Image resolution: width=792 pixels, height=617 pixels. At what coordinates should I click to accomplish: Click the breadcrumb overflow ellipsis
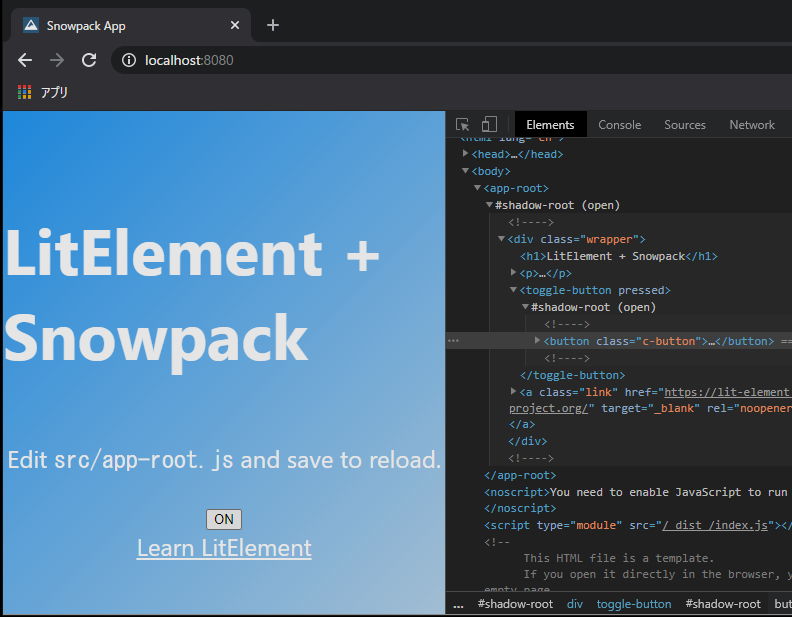pos(458,604)
